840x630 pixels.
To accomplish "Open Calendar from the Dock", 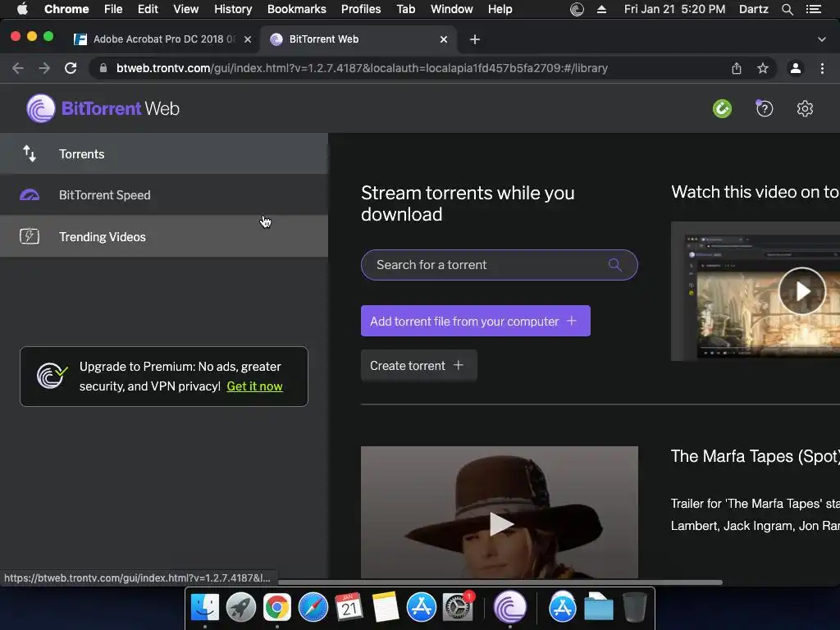I will 349,607.
